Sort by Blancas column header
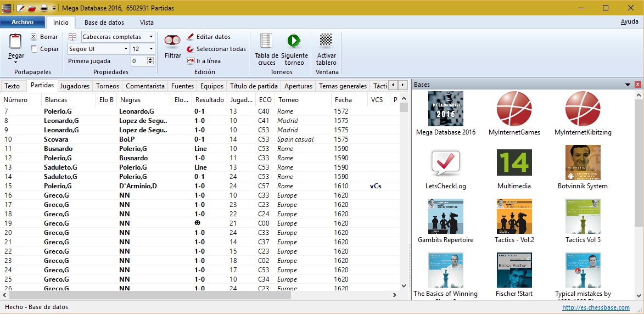Screen dimensions: 644x314 point(69,100)
